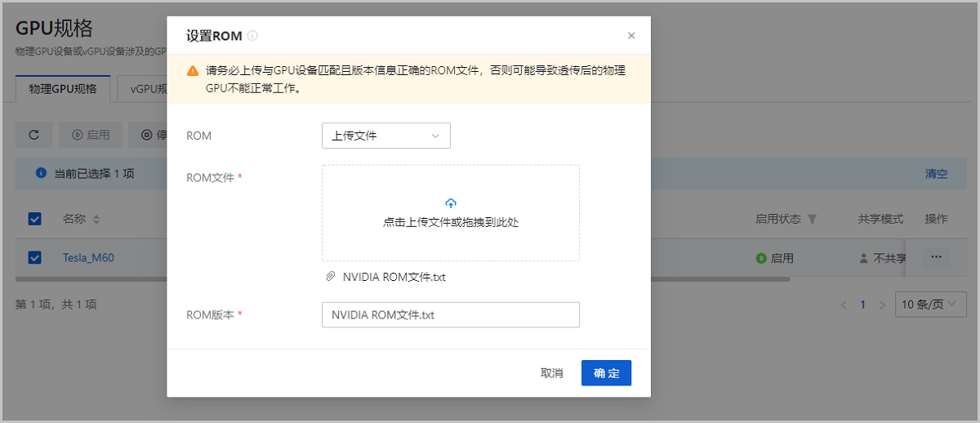This screenshot has height=423, width=980.
Task: Click the filter icon next to 启用状态
Action: 812,219
